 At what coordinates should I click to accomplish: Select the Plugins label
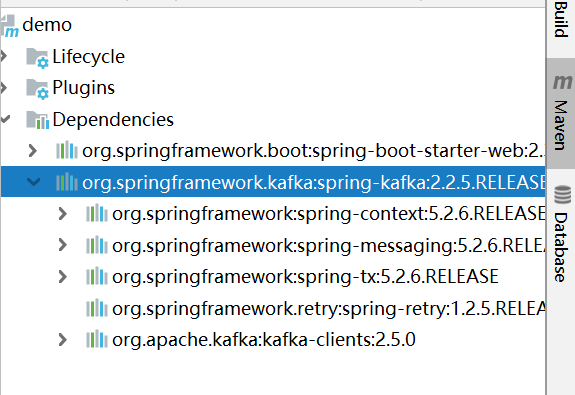coord(84,88)
